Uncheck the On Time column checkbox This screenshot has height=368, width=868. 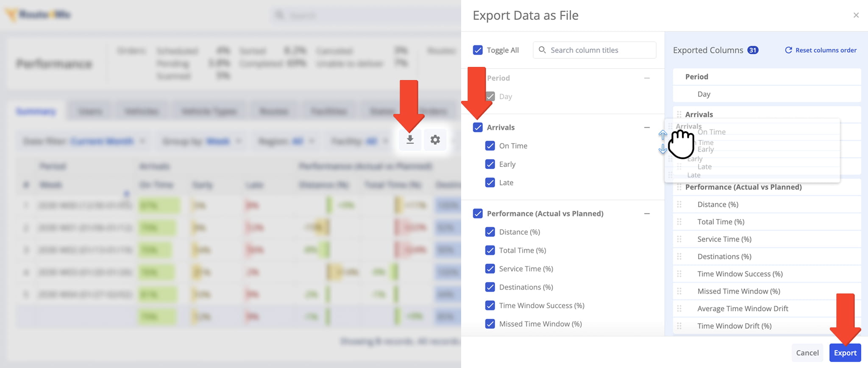pyautogui.click(x=490, y=146)
